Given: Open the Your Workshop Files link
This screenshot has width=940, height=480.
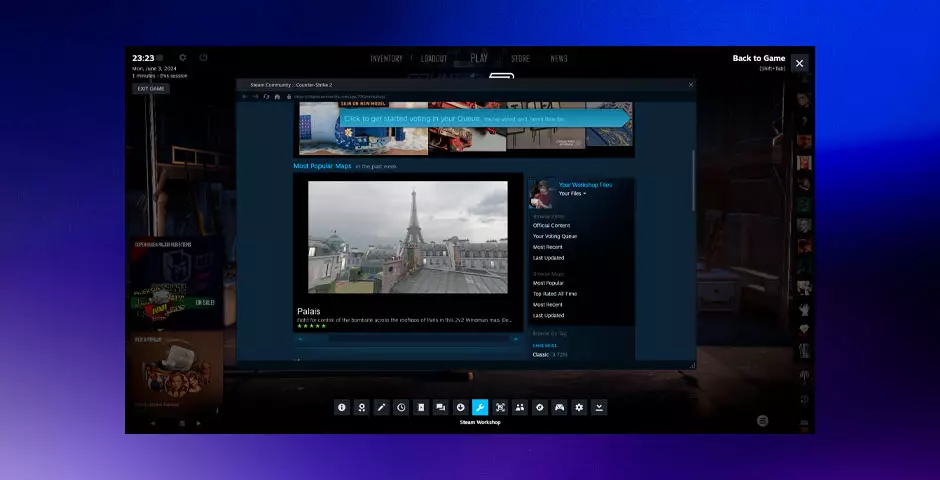Looking at the screenshot, I should click(585, 185).
